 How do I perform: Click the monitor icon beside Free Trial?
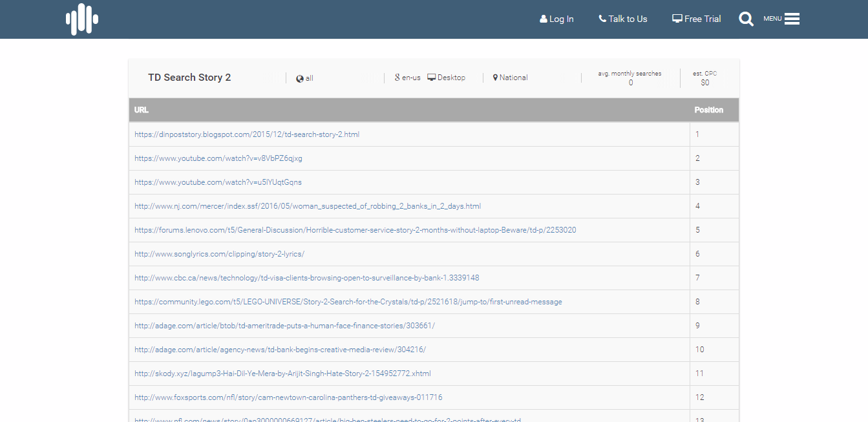pyautogui.click(x=677, y=19)
